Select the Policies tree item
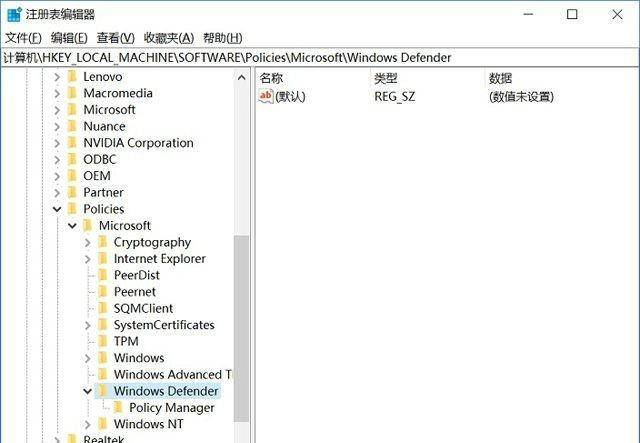640x443 pixels. [104, 209]
